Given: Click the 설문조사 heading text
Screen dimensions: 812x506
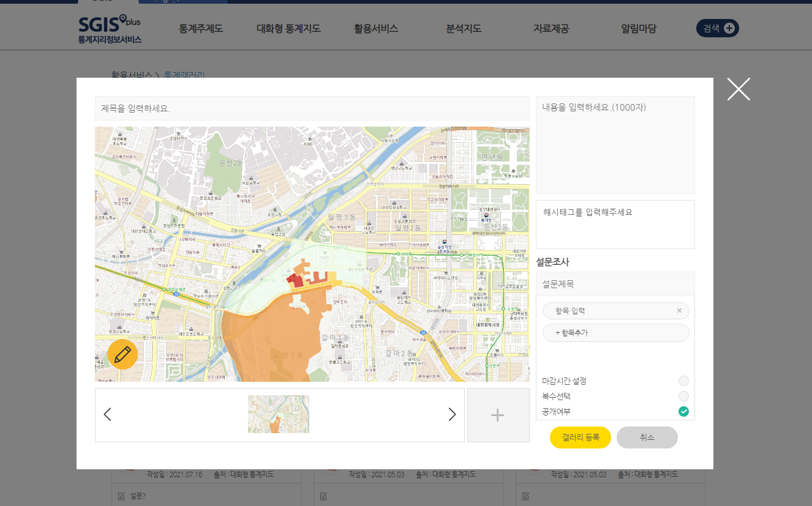Looking at the screenshot, I should [x=552, y=261].
